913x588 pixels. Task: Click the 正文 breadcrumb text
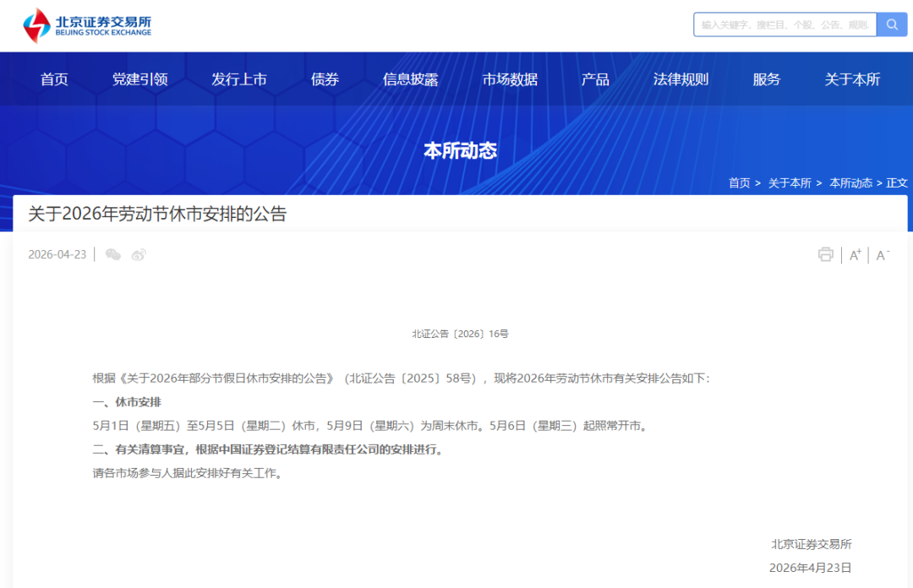(897, 182)
